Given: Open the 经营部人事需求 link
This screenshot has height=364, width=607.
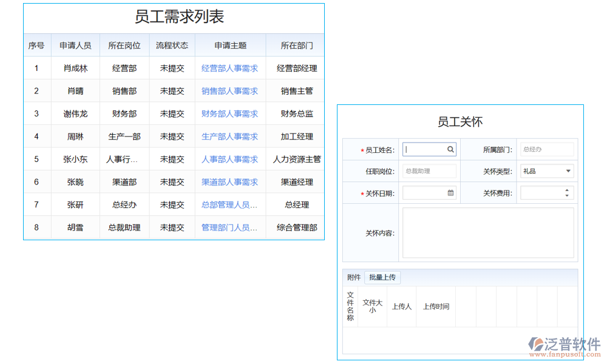Looking at the screenshot, I should point(231,68).
